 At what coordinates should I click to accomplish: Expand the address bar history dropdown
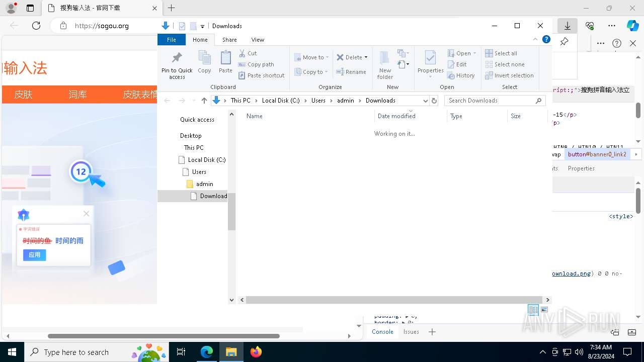tap(426, 101)
